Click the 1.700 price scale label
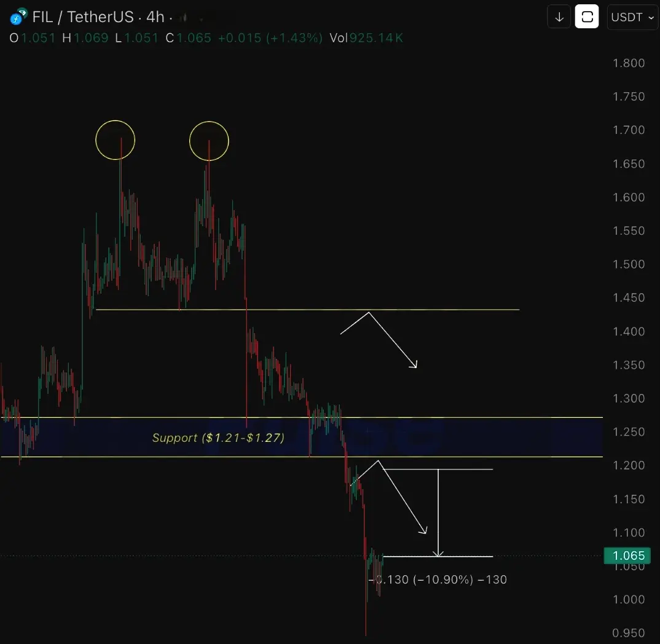This screenshot has width=660, height=644. click(629, 130)
